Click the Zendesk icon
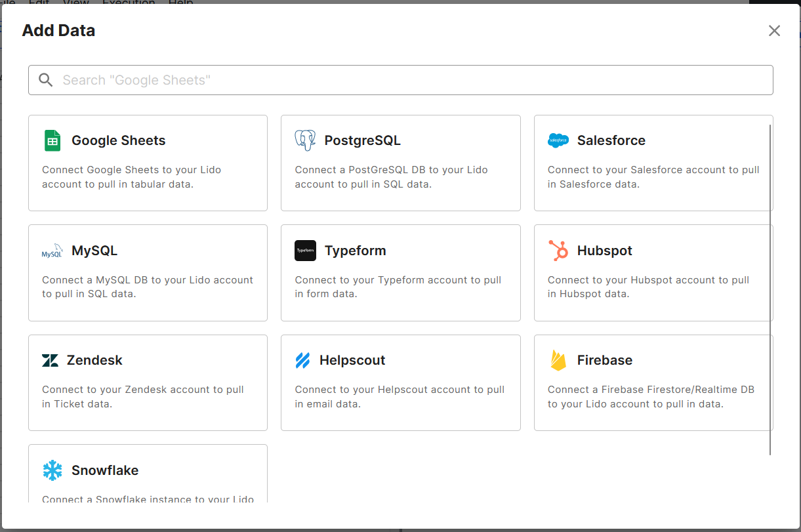 51,360
